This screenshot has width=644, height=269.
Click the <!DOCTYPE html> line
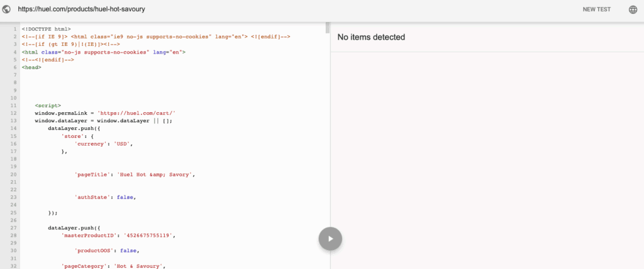point(47,29)
